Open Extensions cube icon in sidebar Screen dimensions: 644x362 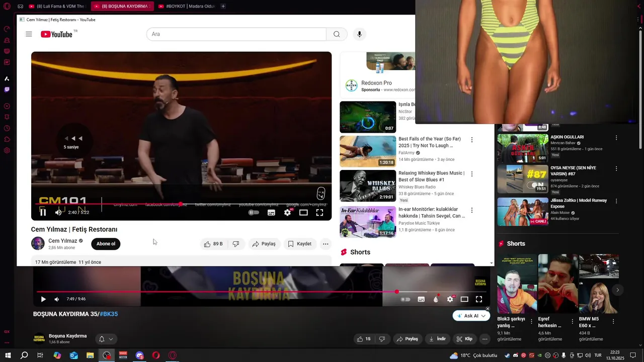click(7, 139)
